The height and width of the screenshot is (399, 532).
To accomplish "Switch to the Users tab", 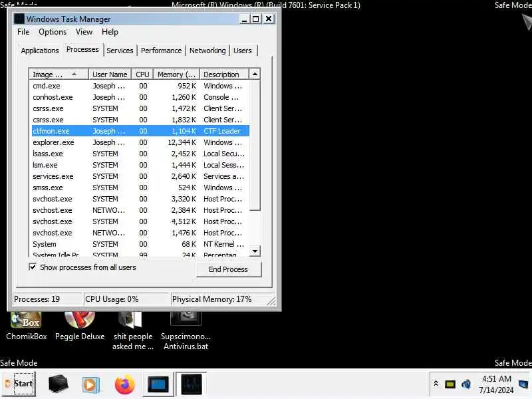I will (x=243, y=51).
